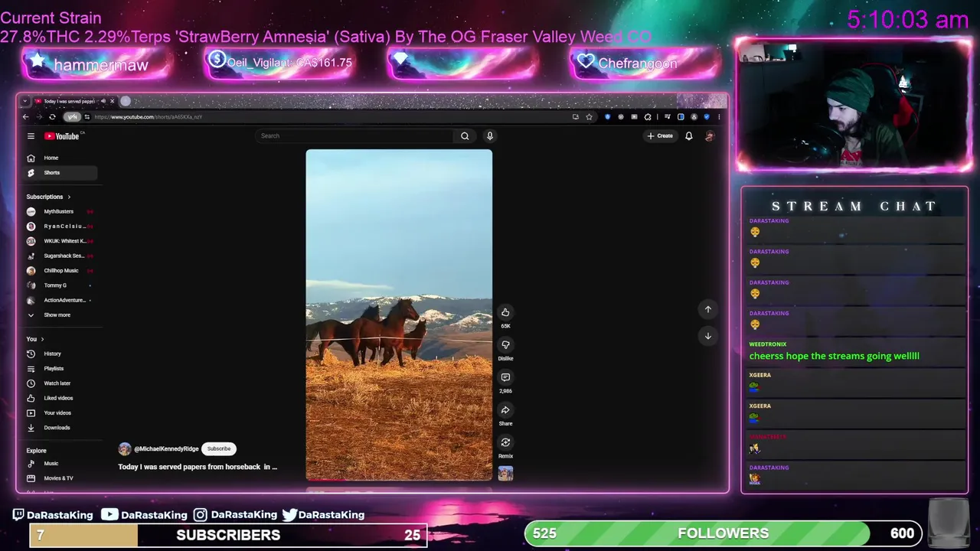The image size is (980, 551).
Task: Dislike the Short with thumbs down
Action: pos(505,345)
